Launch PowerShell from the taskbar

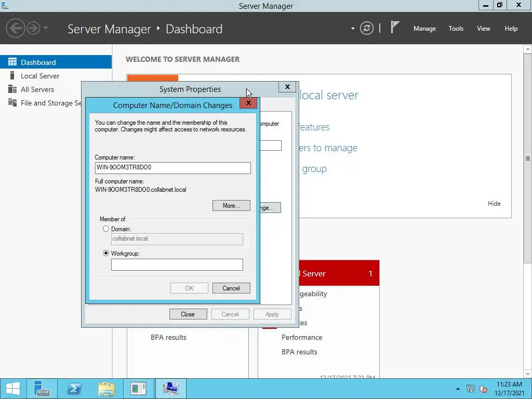point(74,389)
